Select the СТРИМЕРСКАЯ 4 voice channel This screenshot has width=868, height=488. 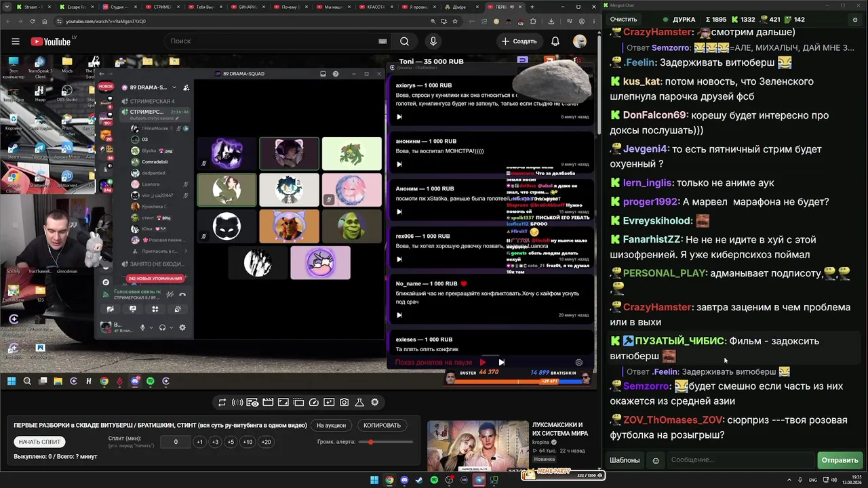(148, 101)
